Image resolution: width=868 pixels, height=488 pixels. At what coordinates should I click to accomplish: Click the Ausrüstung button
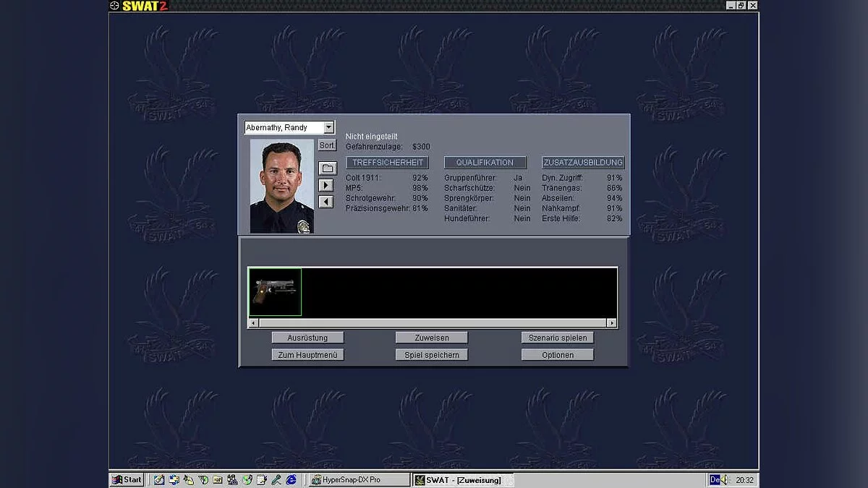(308, 338)
